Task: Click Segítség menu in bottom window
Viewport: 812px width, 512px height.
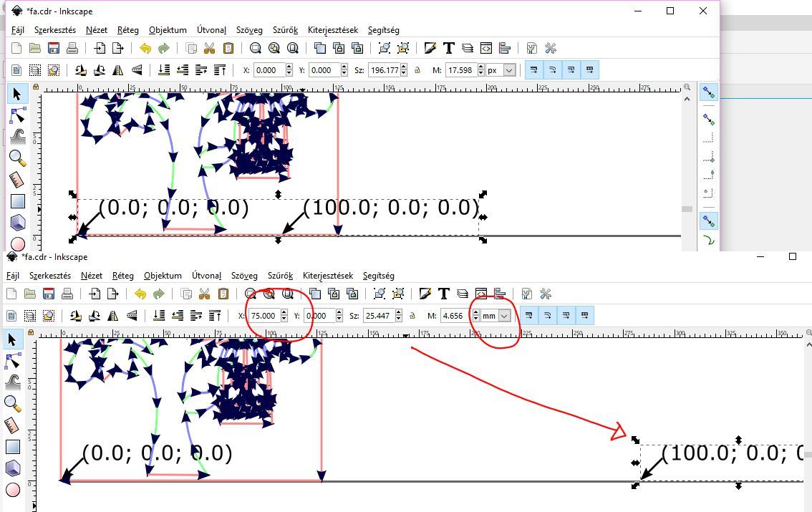Action: point(378,276)
